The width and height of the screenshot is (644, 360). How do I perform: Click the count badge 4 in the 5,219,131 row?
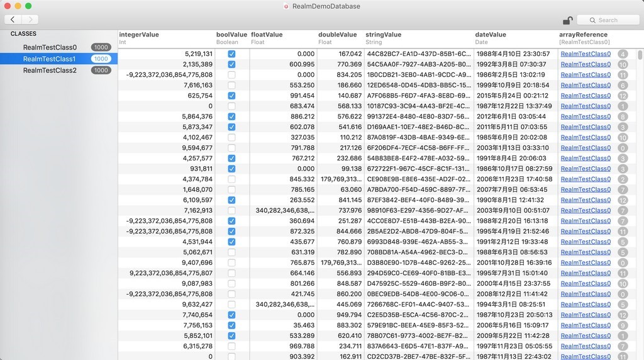pos(623,54)
